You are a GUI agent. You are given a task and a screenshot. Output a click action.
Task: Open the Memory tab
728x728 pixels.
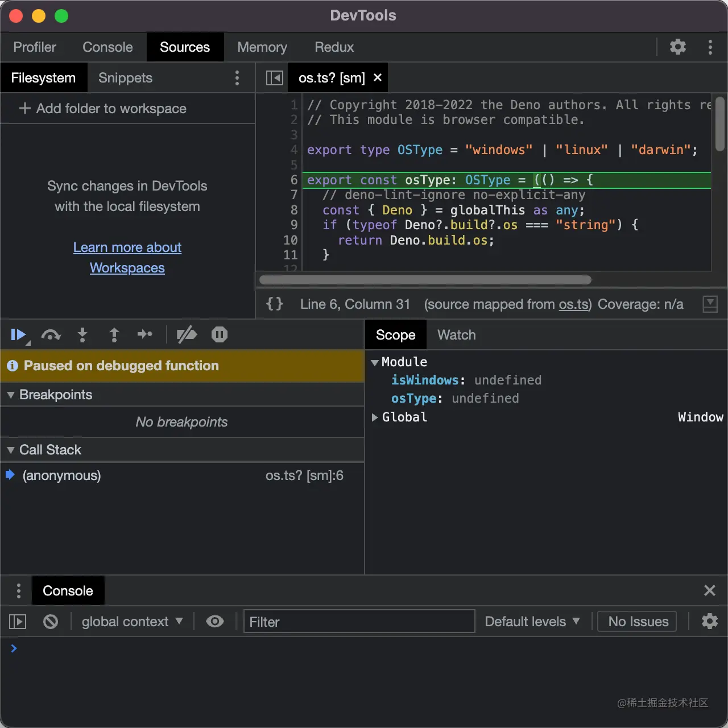point(262,47)
